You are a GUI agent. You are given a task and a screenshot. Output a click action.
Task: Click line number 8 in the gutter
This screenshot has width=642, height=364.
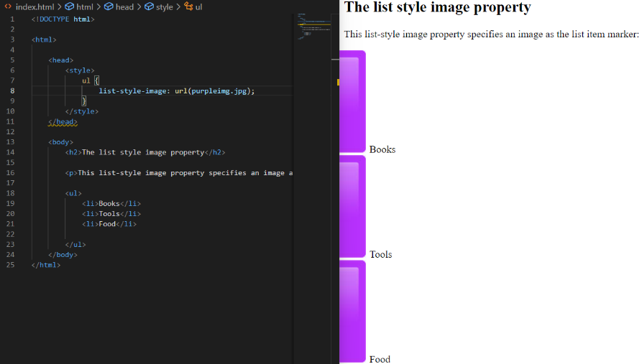(x=12, y=90)
